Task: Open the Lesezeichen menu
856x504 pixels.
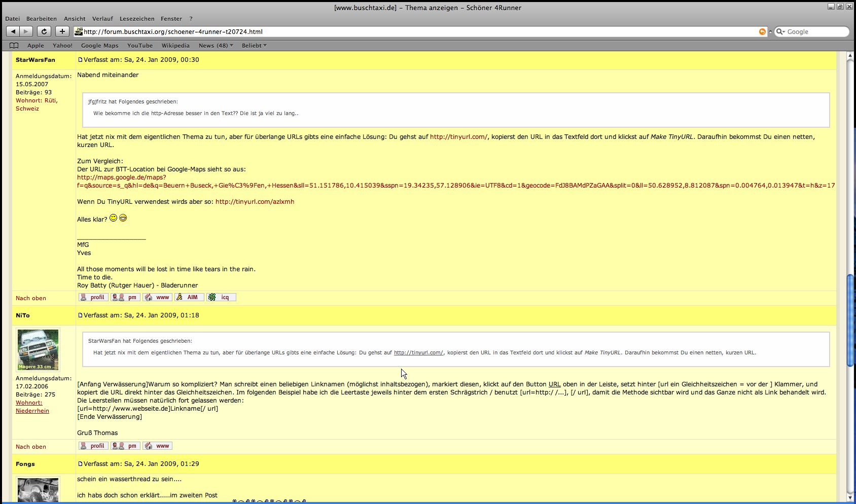Action: tap(137, 19)
